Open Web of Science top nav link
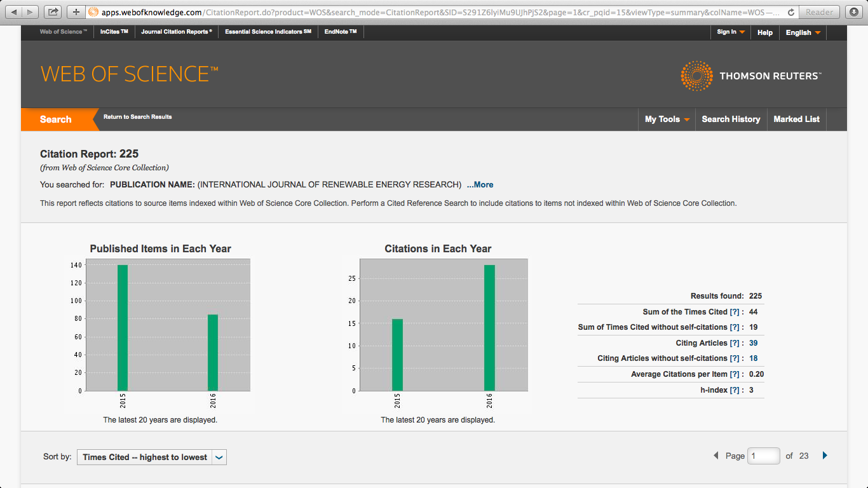The height and width of the screenshot is (488, 868). point(63,32)
